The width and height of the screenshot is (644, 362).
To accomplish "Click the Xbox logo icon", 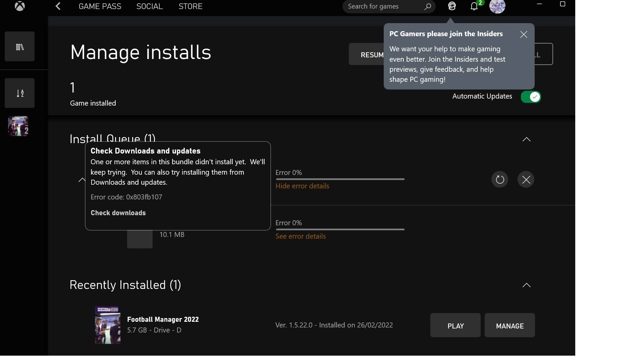I will point(20,6).
